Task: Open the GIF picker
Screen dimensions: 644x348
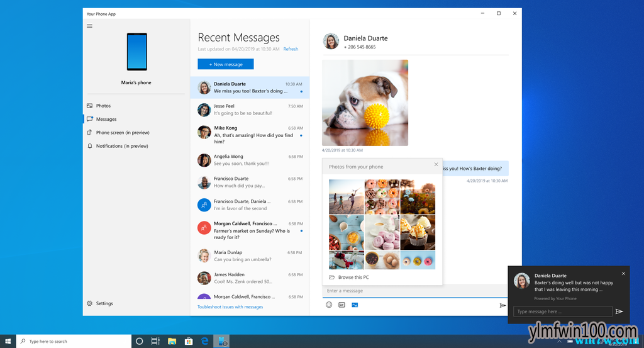Action: [341, 305]
